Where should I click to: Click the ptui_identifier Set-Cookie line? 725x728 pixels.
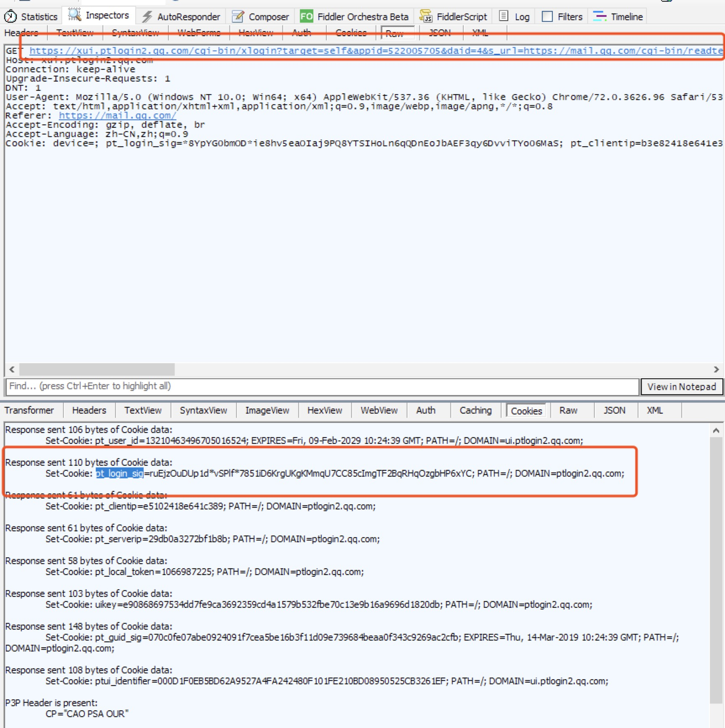[x=327, y=681]
